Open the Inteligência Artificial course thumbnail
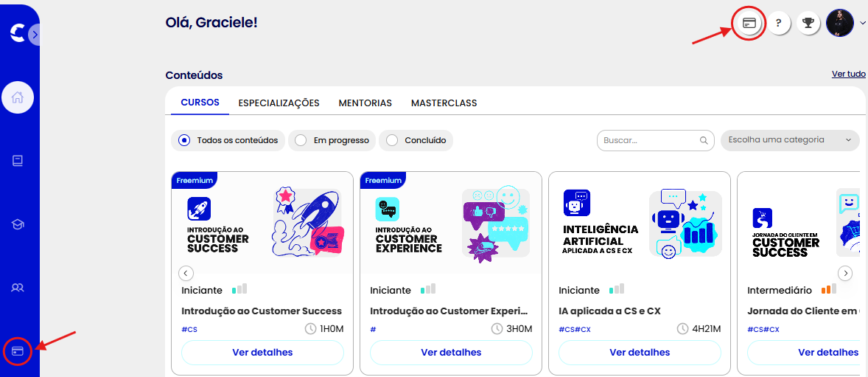Viewport: 868px width, 377px height. (640, 223)
